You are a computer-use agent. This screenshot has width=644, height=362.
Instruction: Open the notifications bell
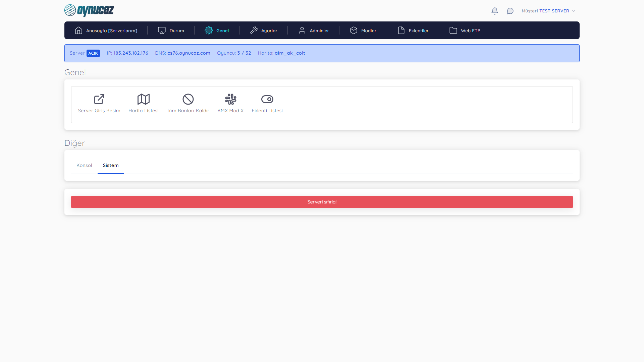pyautogui.click(x=495, y=11)
